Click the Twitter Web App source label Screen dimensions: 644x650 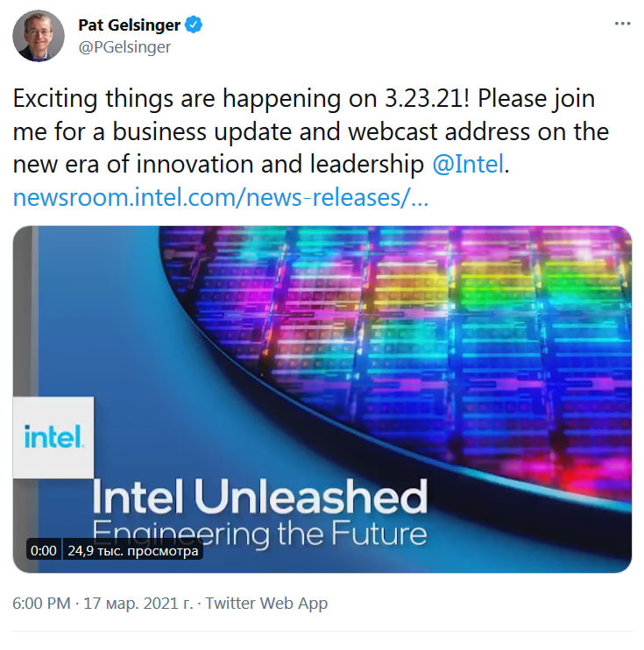point(266,604)
